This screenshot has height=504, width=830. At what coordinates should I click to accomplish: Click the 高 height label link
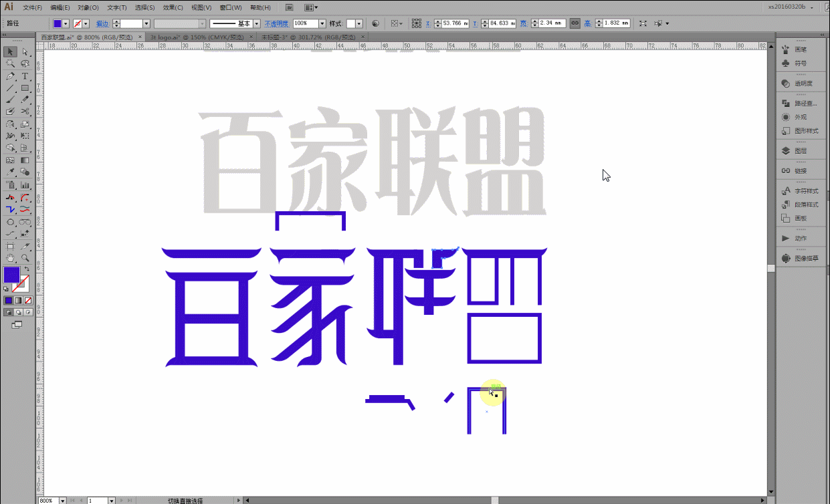click(587, 23)
